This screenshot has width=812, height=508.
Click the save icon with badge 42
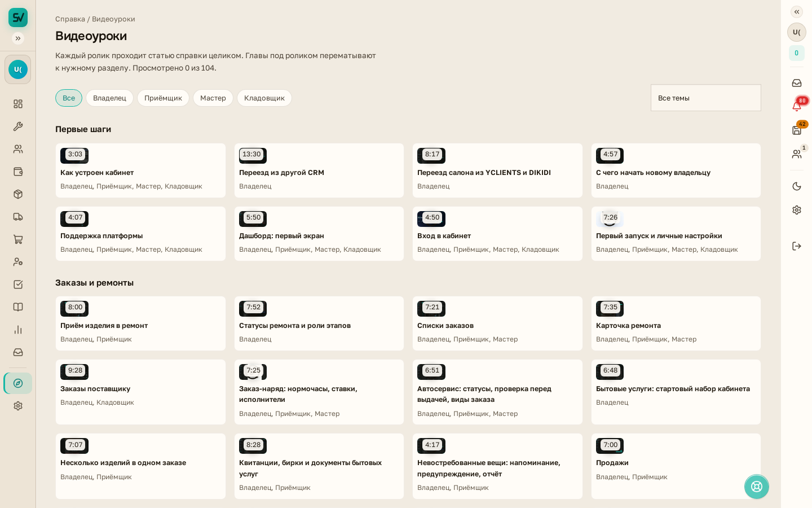[x=797, y=130]
